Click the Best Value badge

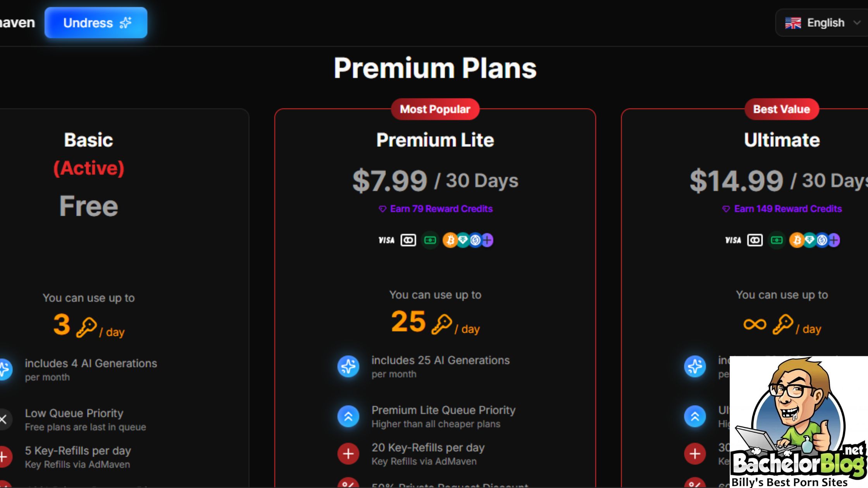coord(782,109)
